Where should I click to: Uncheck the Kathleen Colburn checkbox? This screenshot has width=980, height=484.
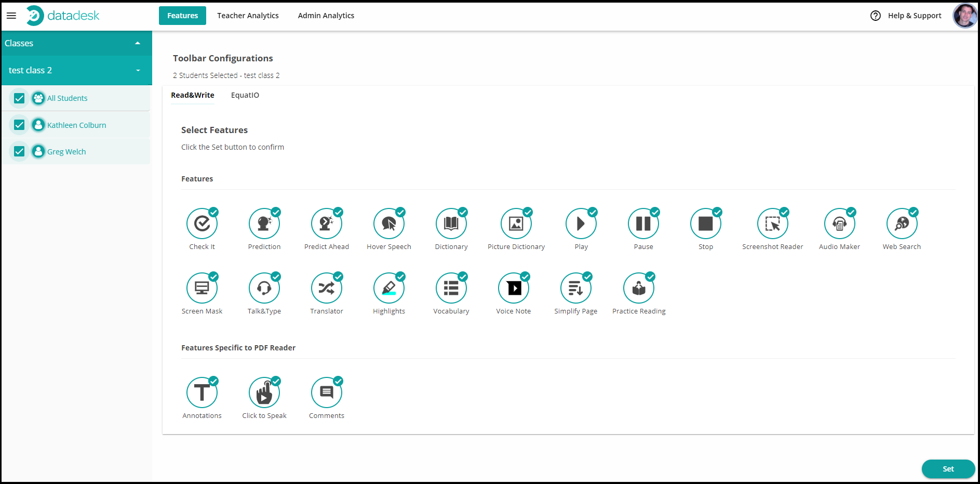coord(19,125)
